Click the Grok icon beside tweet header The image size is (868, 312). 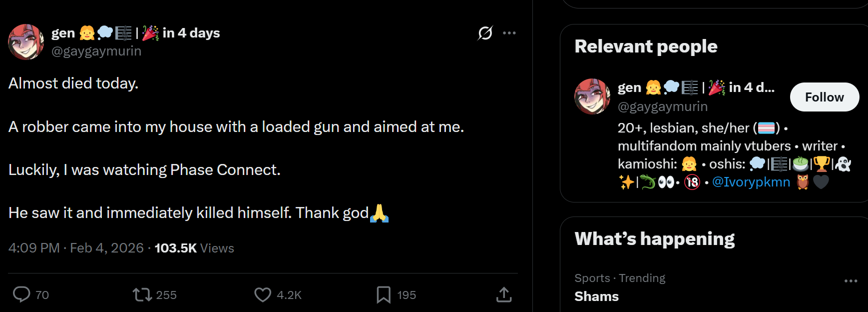coord(485,33)
